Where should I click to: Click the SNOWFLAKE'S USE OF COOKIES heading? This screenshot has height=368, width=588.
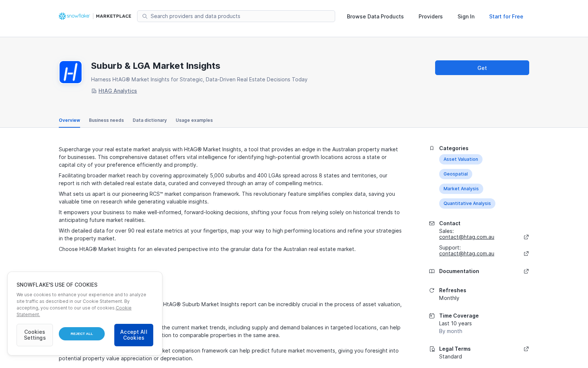point(57,285)
